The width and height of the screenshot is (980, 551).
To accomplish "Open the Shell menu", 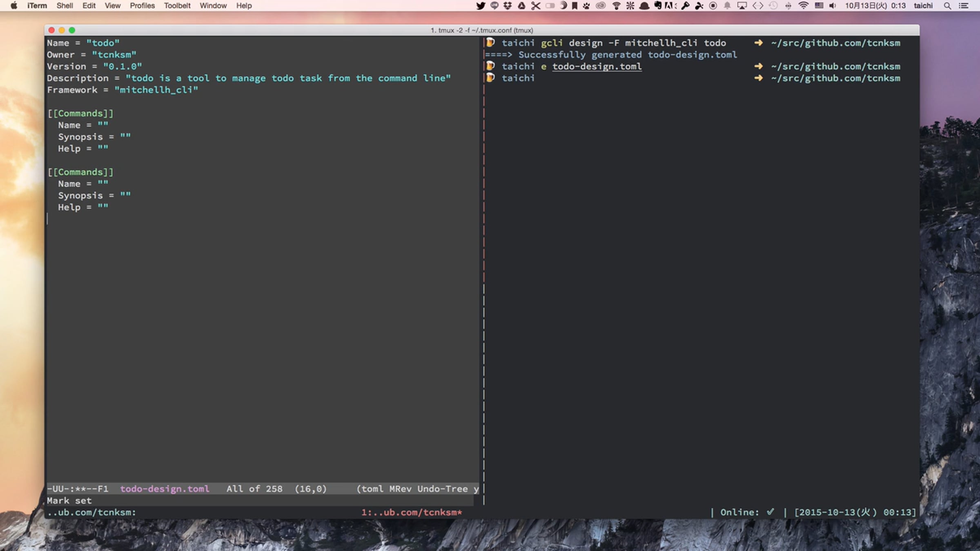I will point(65,6).
